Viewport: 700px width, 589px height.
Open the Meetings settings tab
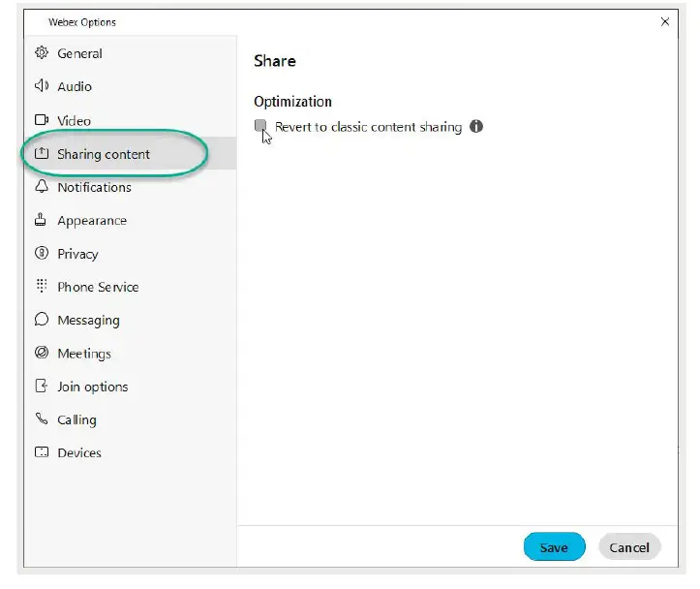(130, 353)
